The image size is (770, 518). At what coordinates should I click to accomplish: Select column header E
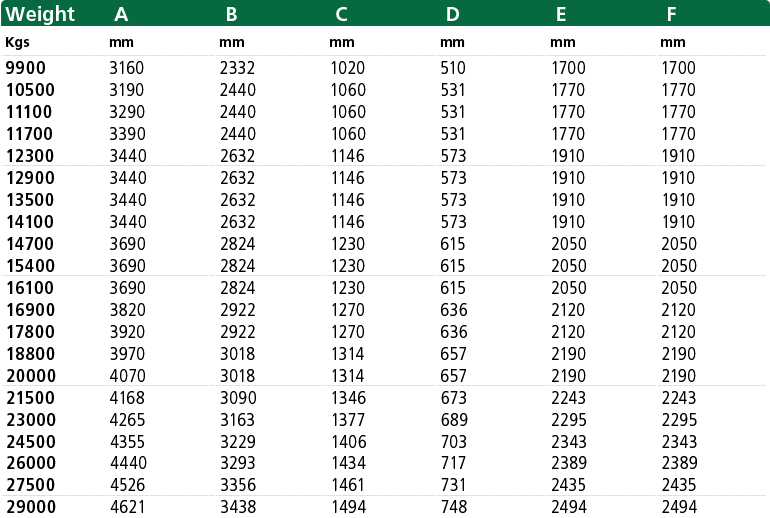coord(561,14)
